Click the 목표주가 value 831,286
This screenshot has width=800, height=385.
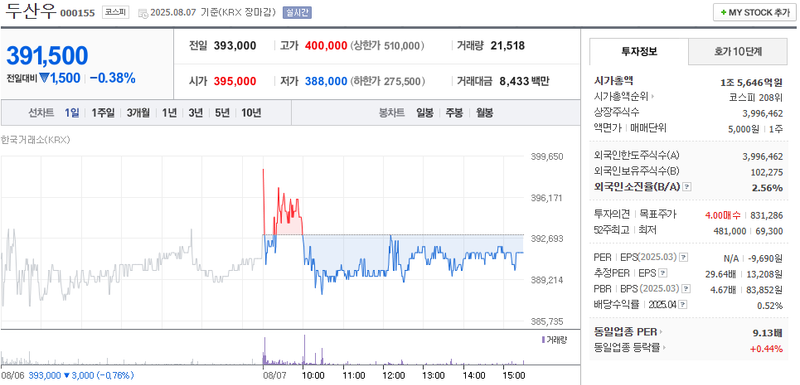tap(767, 216)
